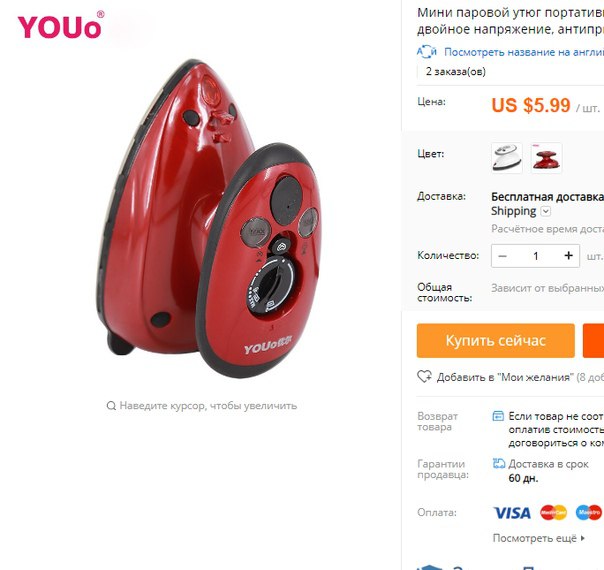Click the heart wishlist icon
Image resolution: width=604 pixels, height=570 pixels.
pos(424,377)
